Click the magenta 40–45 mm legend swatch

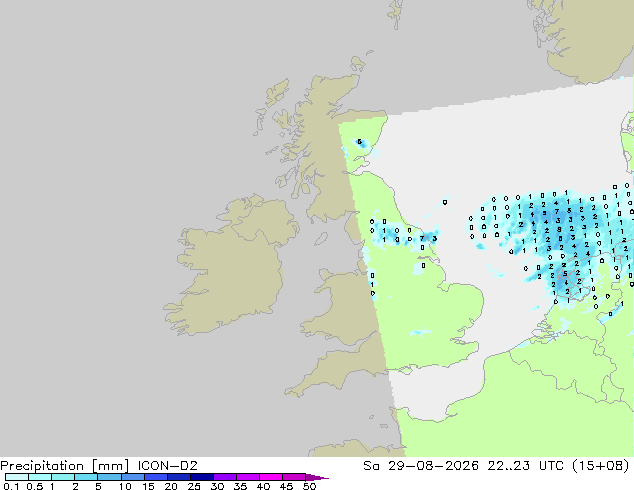271,477
